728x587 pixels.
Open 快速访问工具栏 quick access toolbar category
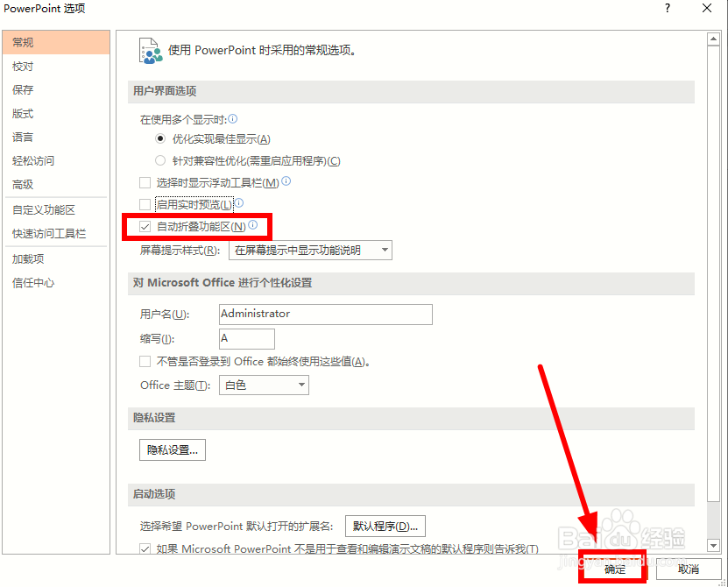56,234
